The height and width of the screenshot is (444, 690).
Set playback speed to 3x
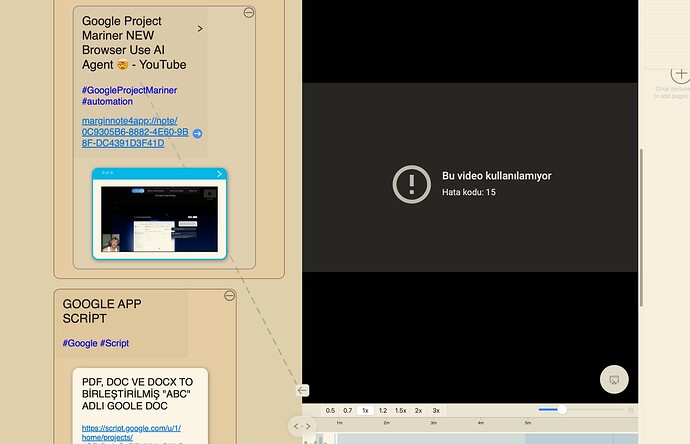pos(436,410)
